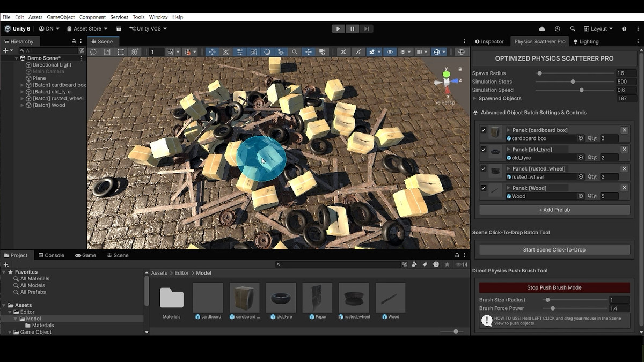This screenshot has height=362, width=644.
Task: Open the object picker for the old_tyre prefab
Action: 581,158
